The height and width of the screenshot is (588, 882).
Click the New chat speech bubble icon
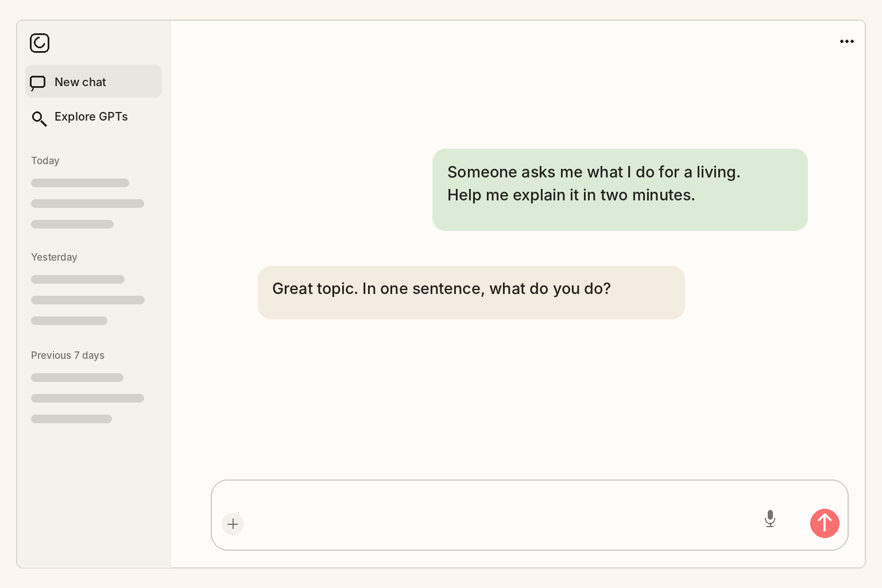pyautogui.click(x=38, y=83)
